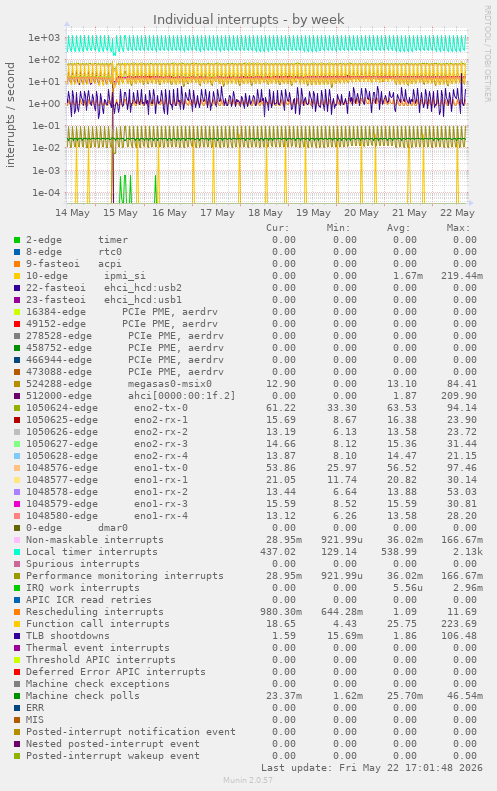Viewport: 497px width, 791px height.
Task: Click the 21 May x-axis date label
Action: (409, 212)
